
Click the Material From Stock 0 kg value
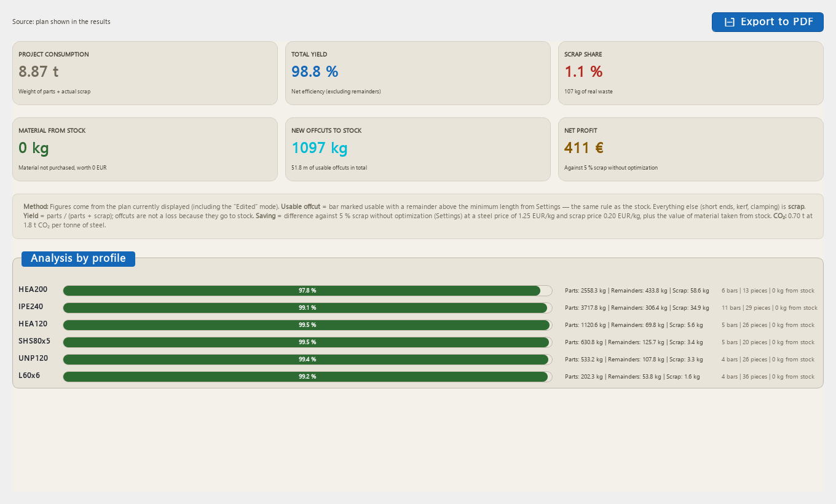coord(34,148)
